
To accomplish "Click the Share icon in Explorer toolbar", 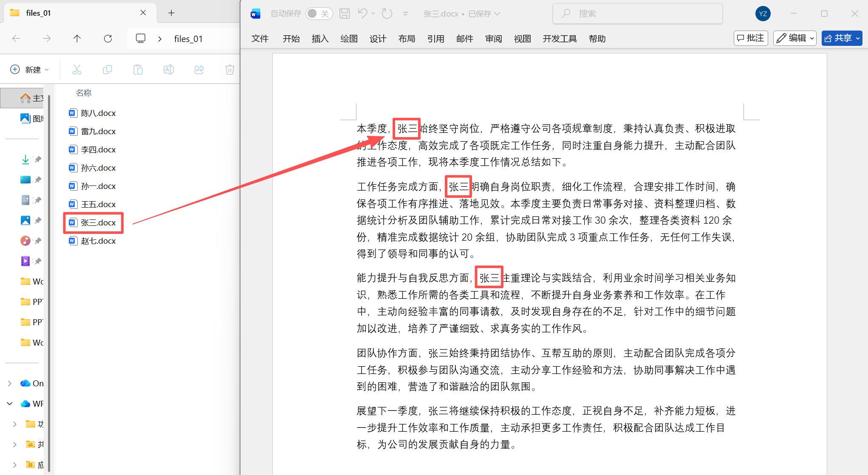I will pos(199,69).
